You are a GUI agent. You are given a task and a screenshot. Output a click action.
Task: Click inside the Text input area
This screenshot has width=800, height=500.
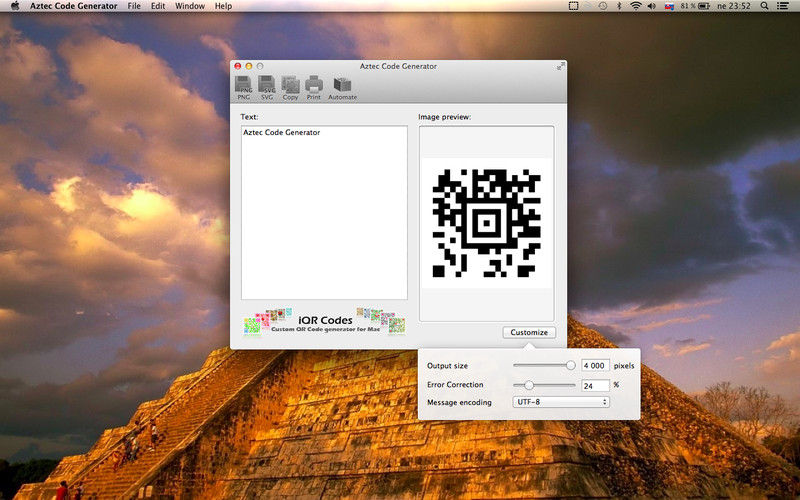[x=324, y=213]
